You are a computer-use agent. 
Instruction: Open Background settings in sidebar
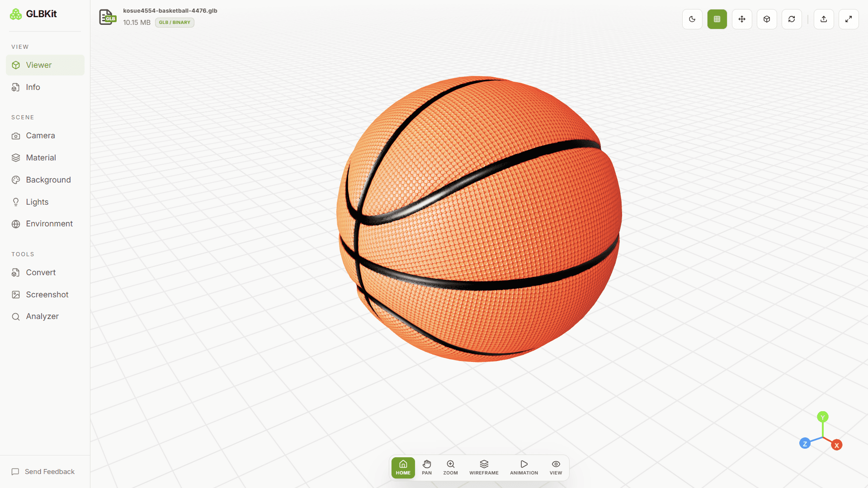45,180
